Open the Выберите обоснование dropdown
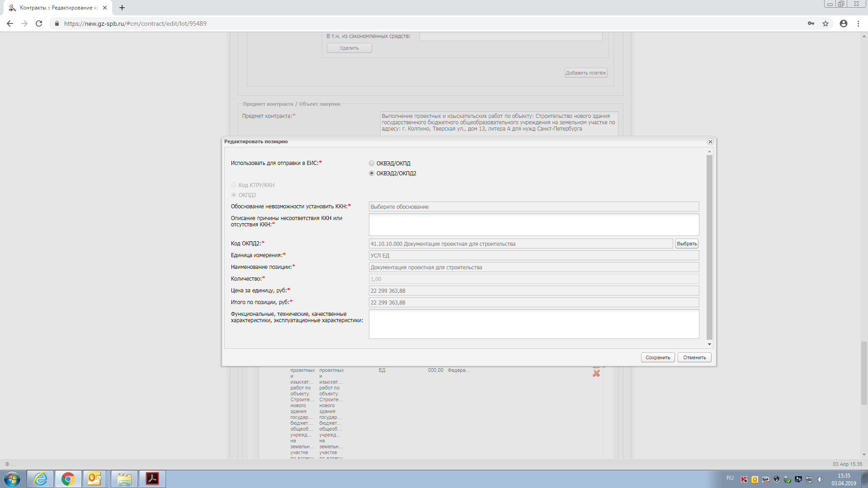Screen dimensions: 868x488 [x=533, y=207]
